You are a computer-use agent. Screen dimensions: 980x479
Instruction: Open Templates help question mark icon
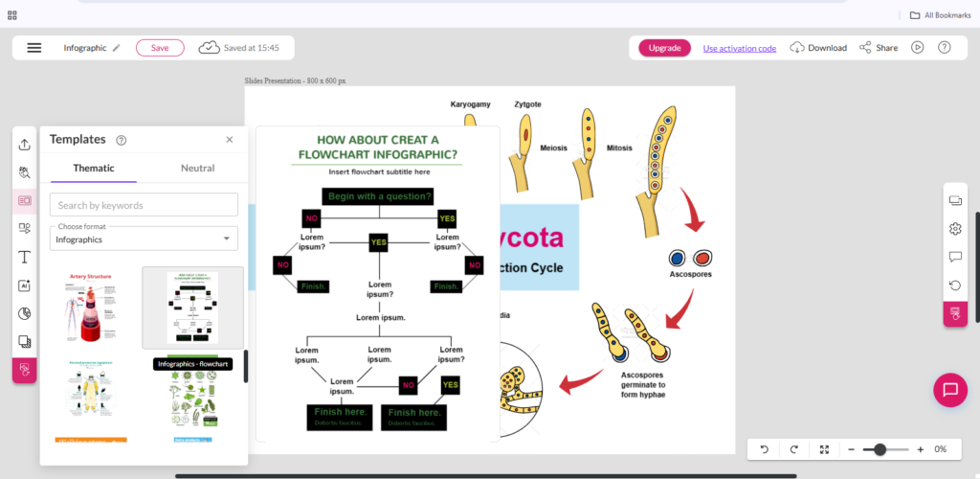tap(122, 140)
